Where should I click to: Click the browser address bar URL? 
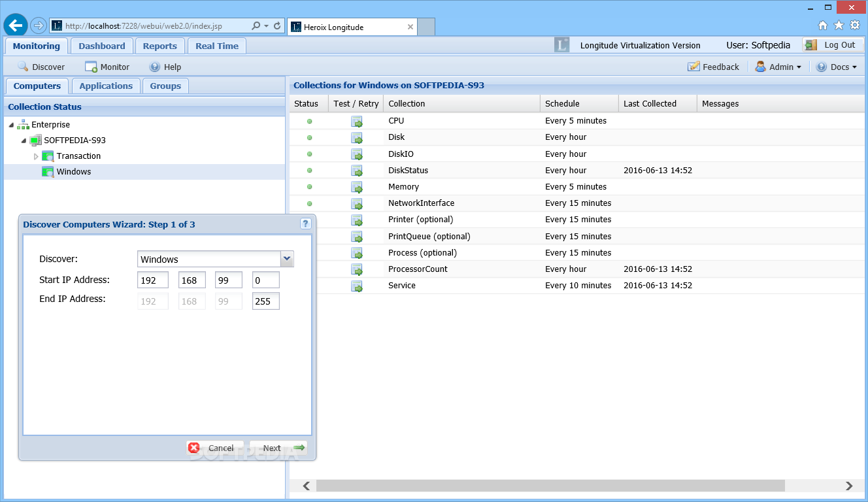[144, 26]
